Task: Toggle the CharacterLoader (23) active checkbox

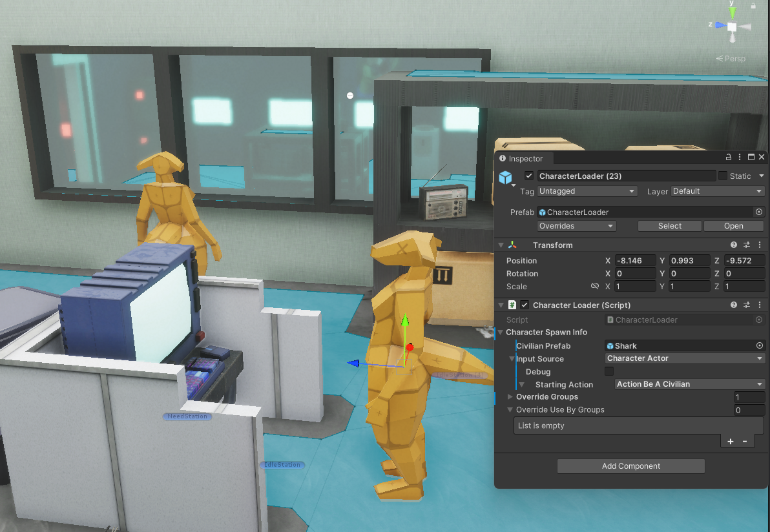Action: [529, 176]
